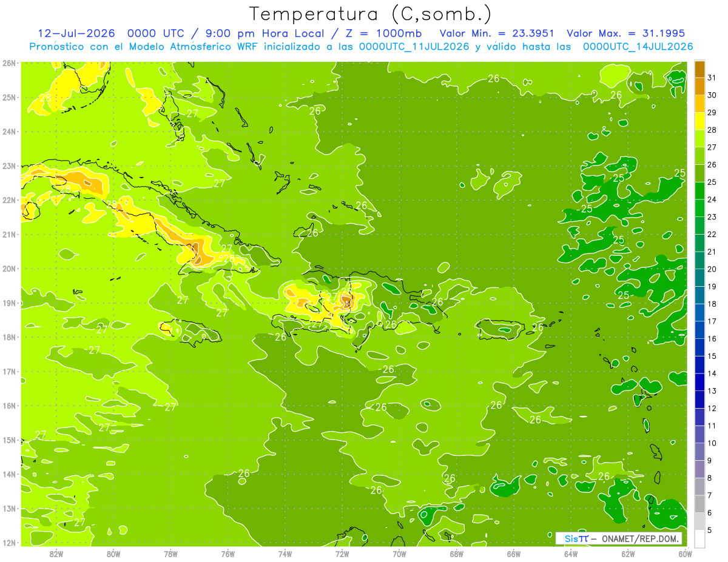Click the '12-Jul-2026' date text

(76, 33)
